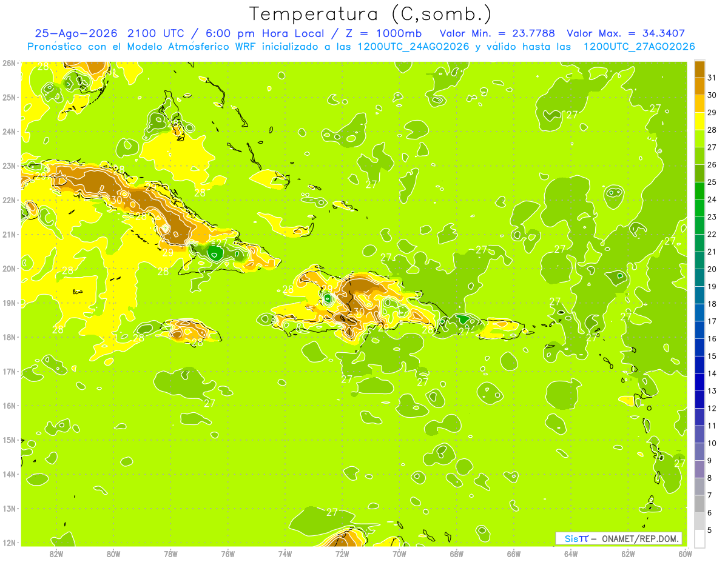728x562 pixels.
Task: Click the 14N latitude axis label
Action: [8, 474]
